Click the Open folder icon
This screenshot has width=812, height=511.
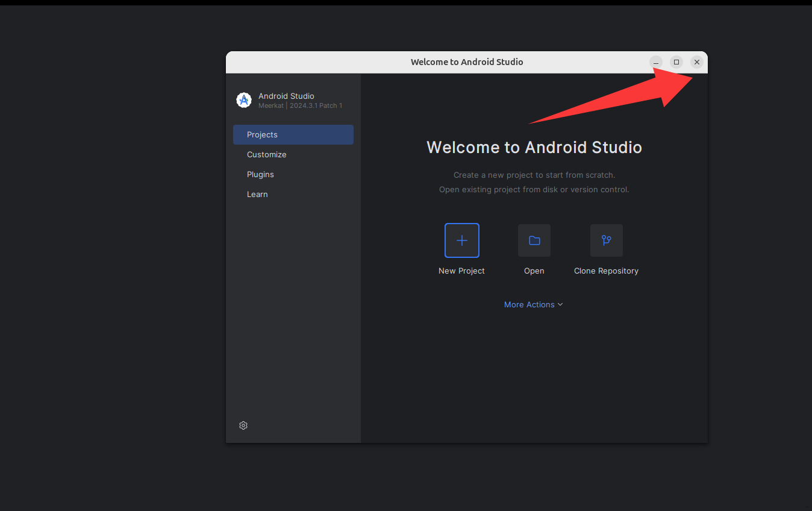point(534,240)
